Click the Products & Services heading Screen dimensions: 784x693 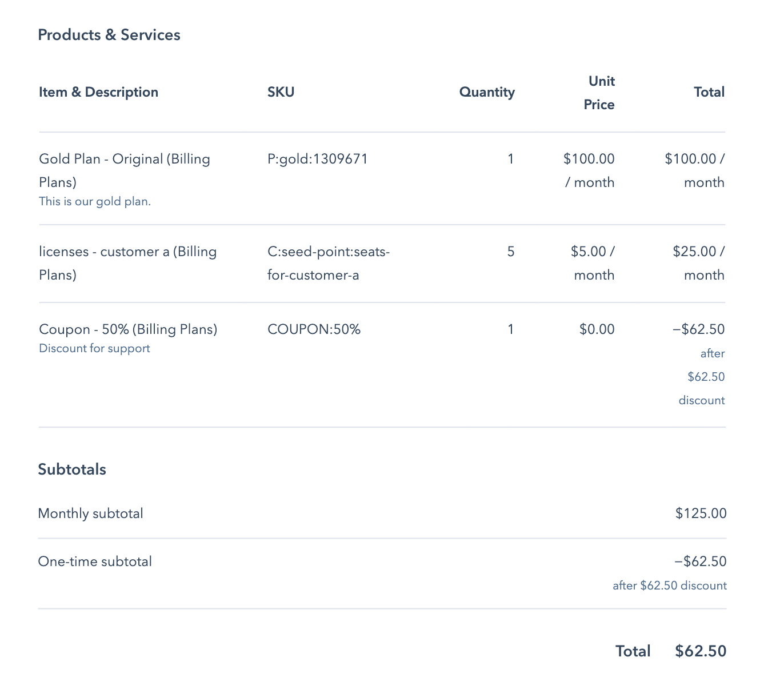click(x=109, y=35)
